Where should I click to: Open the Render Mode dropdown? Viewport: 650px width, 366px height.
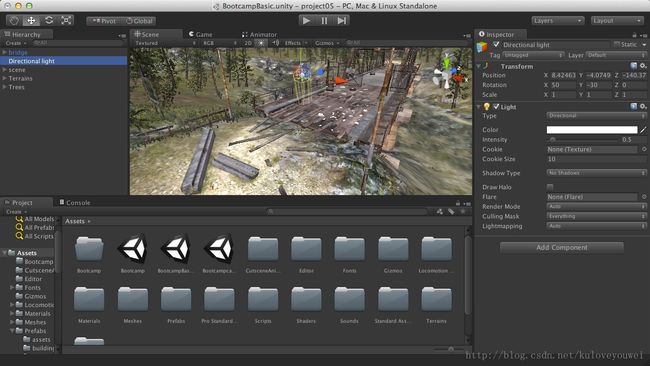point(596,206)
